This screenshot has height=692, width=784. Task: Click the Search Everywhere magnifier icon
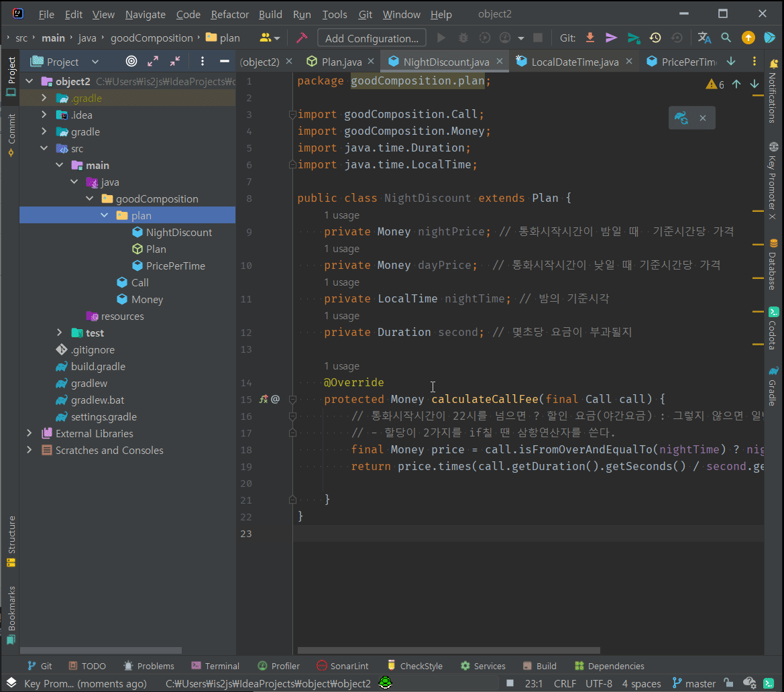point(726,38)
